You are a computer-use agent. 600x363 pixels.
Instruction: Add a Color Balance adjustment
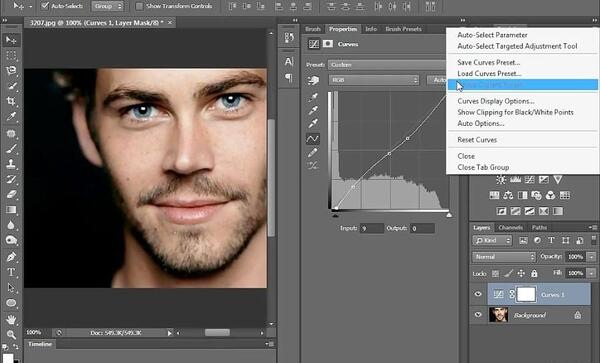pos(508,195)
